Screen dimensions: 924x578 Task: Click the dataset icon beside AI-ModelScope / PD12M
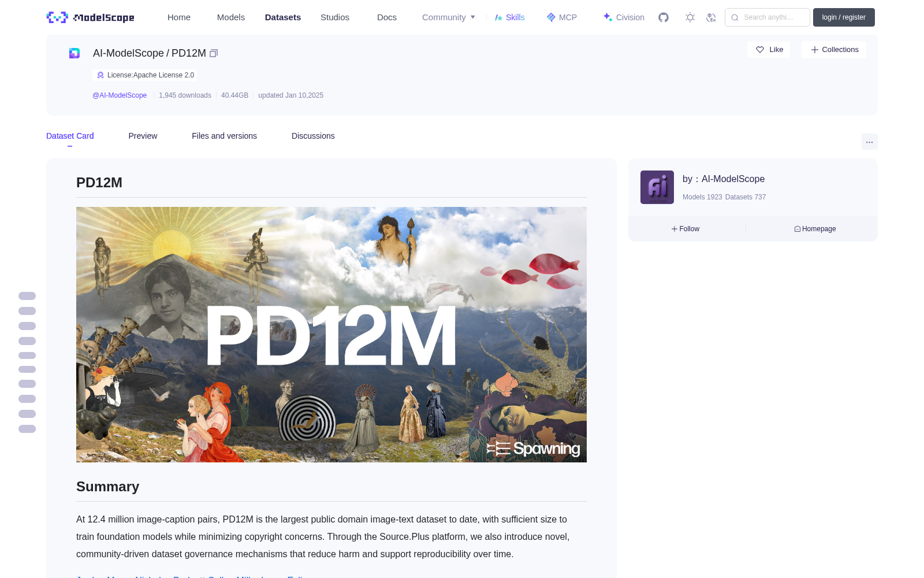[x=74, y=53]
